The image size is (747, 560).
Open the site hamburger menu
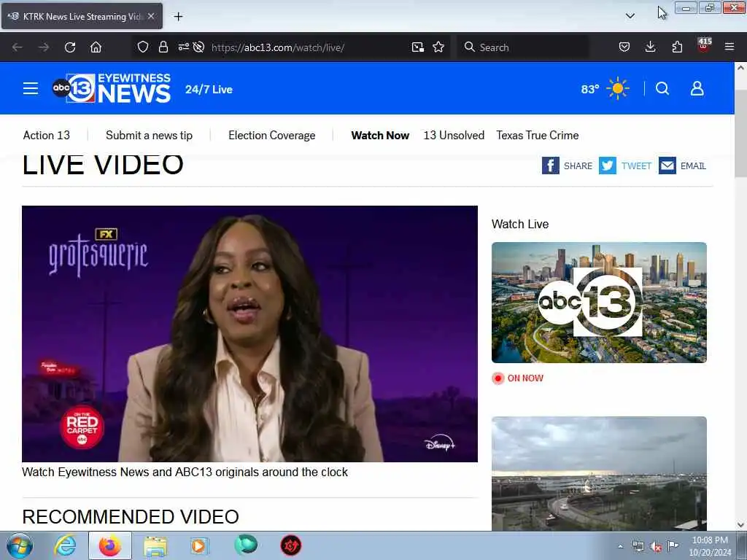(31, 88)
